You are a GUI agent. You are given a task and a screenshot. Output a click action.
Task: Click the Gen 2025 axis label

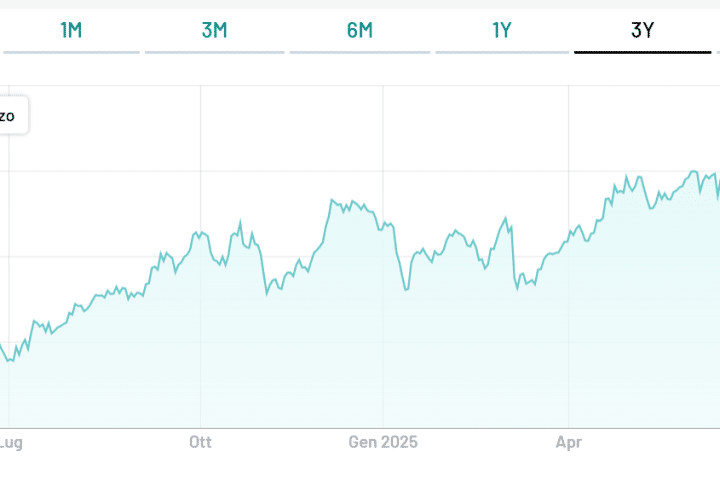tap(383, 441)
